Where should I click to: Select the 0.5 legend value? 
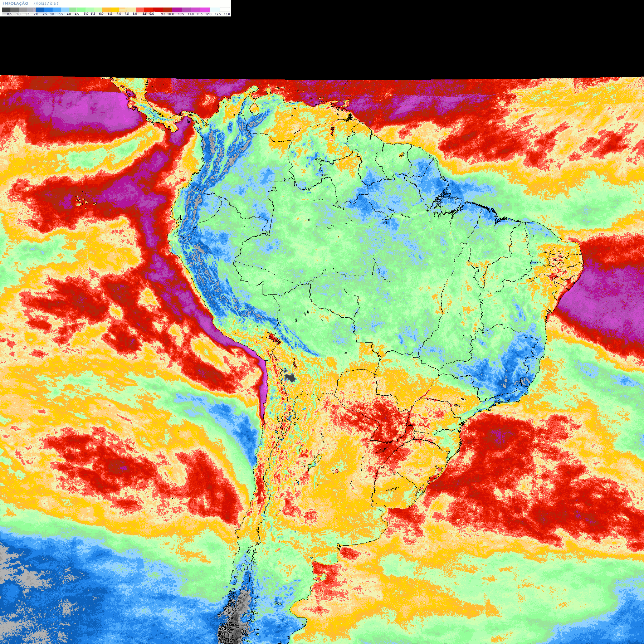click(9, 14)
